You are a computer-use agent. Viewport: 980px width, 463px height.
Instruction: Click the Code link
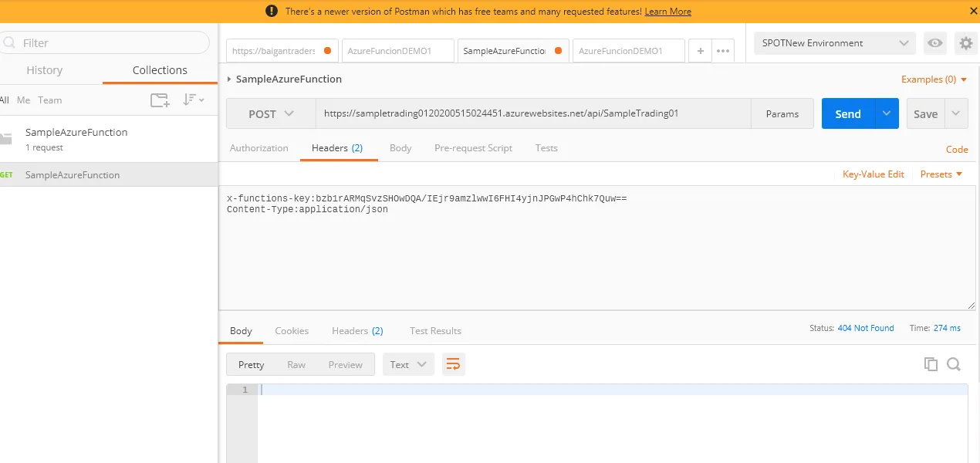[x=957, y=150]
